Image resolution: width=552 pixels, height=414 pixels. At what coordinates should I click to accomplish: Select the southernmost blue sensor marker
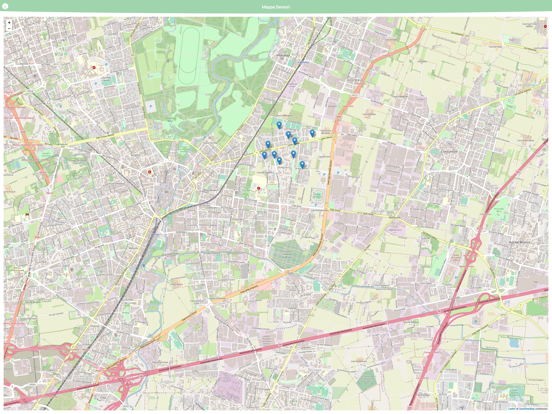[x=302, y=164]
